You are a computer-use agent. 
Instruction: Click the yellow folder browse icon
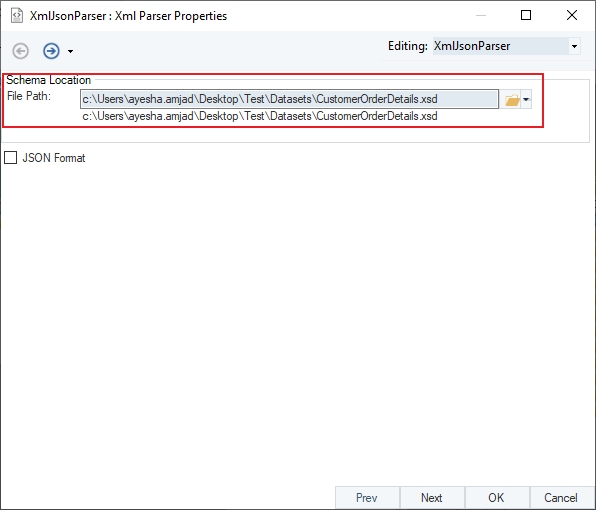point(512,100)
